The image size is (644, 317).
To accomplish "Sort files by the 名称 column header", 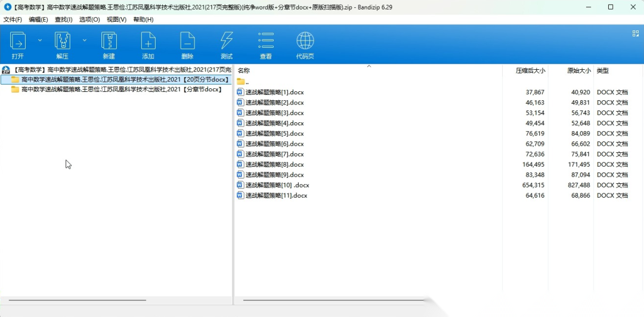I will point(244,70).
